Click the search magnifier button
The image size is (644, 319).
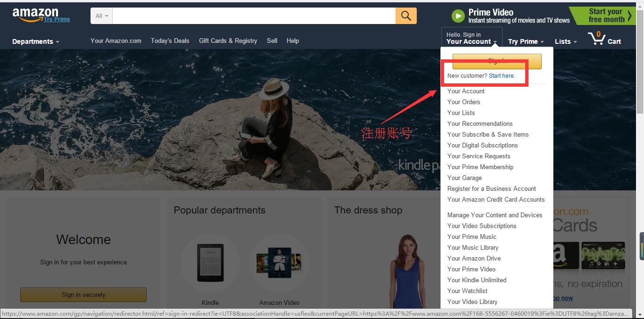tap(406, 16)
